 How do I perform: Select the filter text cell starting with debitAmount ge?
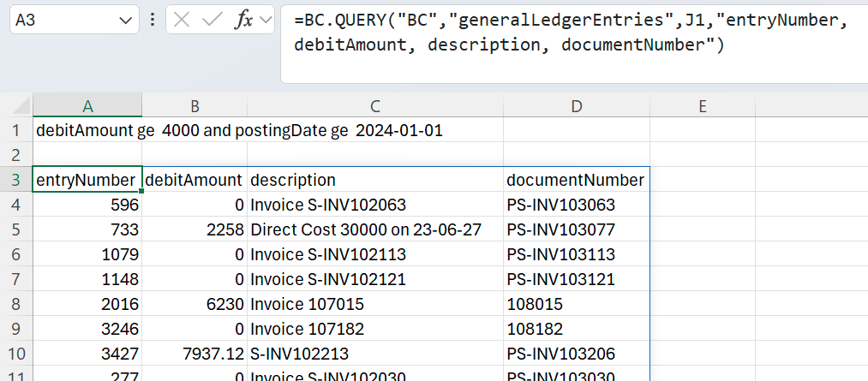tap(240, 131)
